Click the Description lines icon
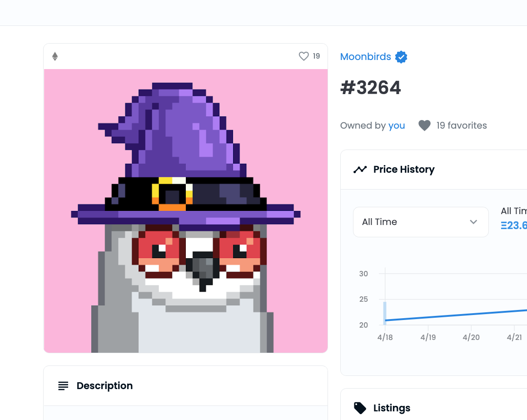 (63, 386)
